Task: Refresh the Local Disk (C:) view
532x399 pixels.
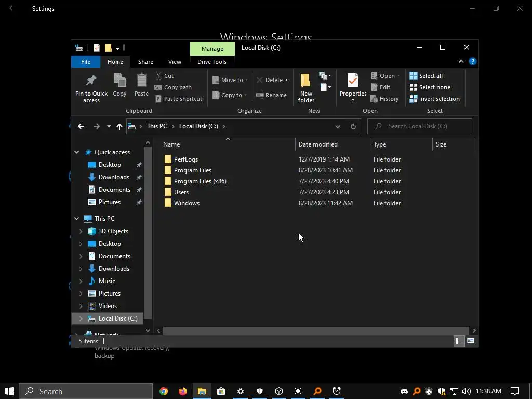Action: pos(353,127)
